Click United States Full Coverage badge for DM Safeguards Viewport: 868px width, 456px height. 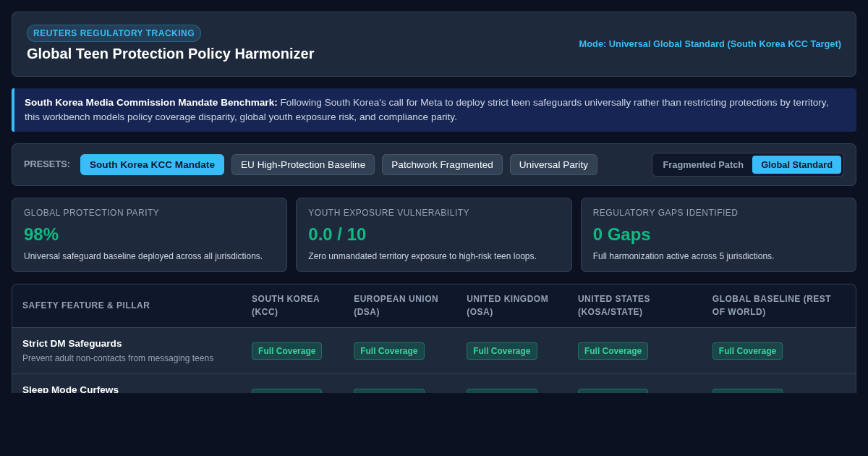[613, 351]
